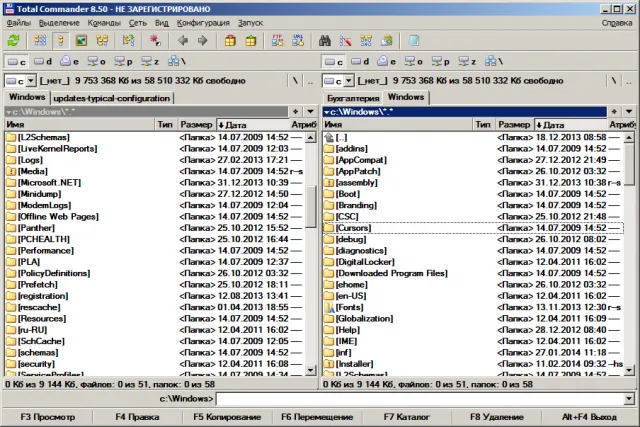The width and height of the screenshot is (640, 427).
Task: Select drive c in left drive bar
Action: 17,62
